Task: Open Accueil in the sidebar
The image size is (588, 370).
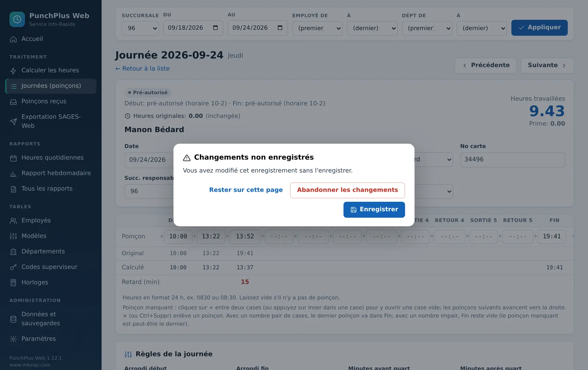Action: click(x=51, y=39)
